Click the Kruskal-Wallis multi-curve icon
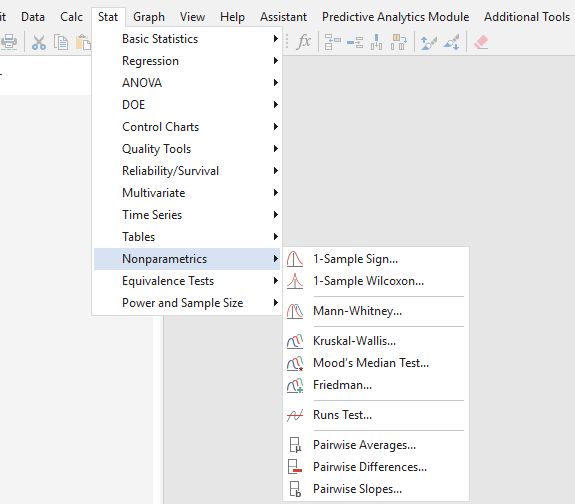The image size is (575, 504). click(x=295, y=341)
